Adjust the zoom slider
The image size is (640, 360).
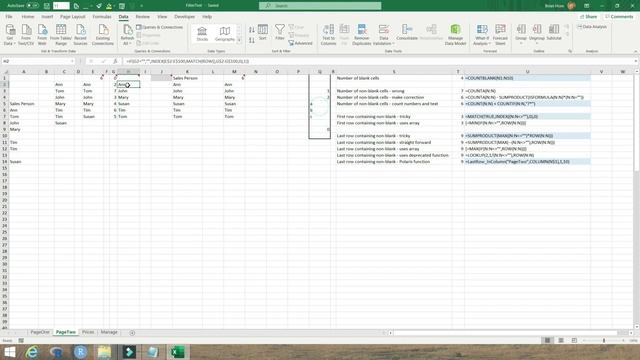pos(604,340)
